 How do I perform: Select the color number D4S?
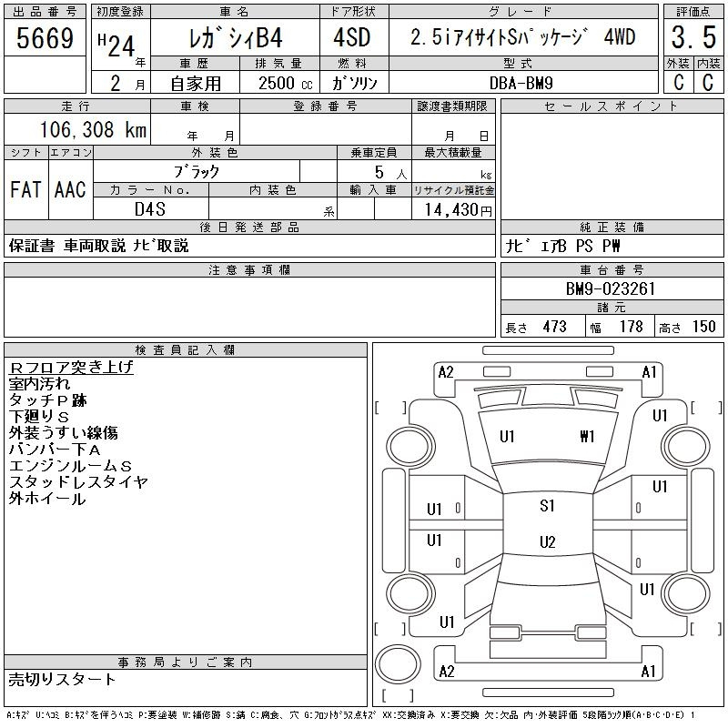pyautogui.click(x=150, y=209)
